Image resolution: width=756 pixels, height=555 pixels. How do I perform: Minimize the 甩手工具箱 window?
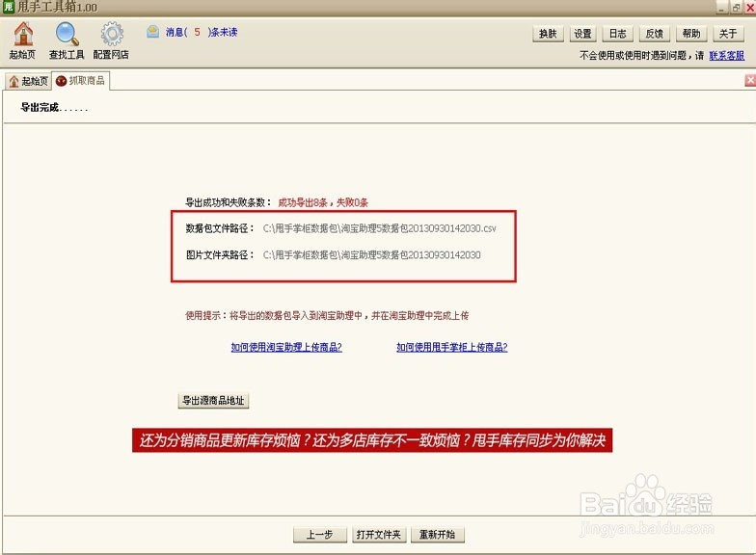coord(721,8)
